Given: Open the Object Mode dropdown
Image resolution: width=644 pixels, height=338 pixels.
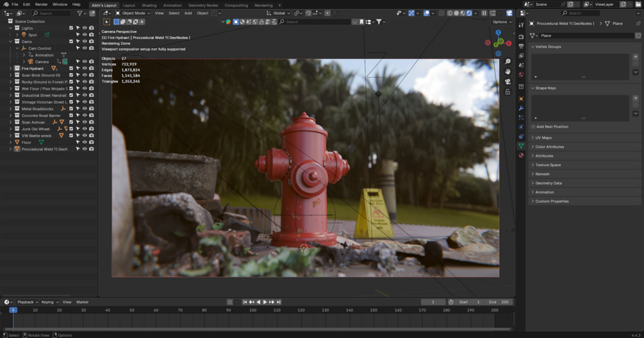Looking at the screenshot, I should click(x=133, y=13).
